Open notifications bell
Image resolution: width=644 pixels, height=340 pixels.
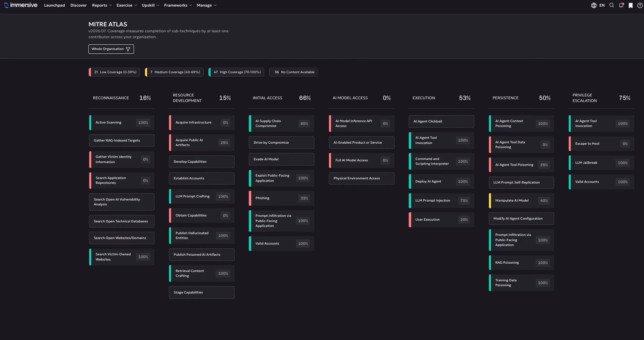click(x=621, y=5)
